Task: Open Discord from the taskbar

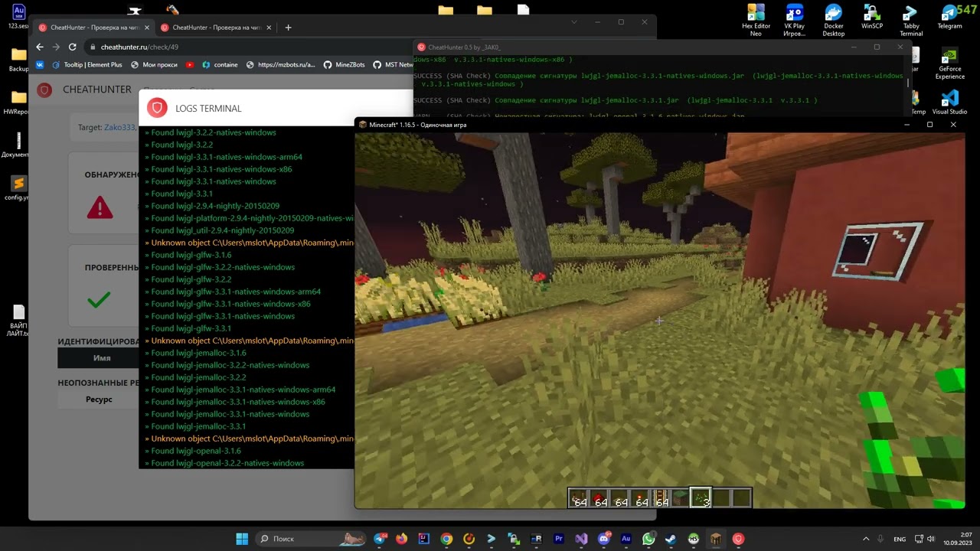Action: 604,539
